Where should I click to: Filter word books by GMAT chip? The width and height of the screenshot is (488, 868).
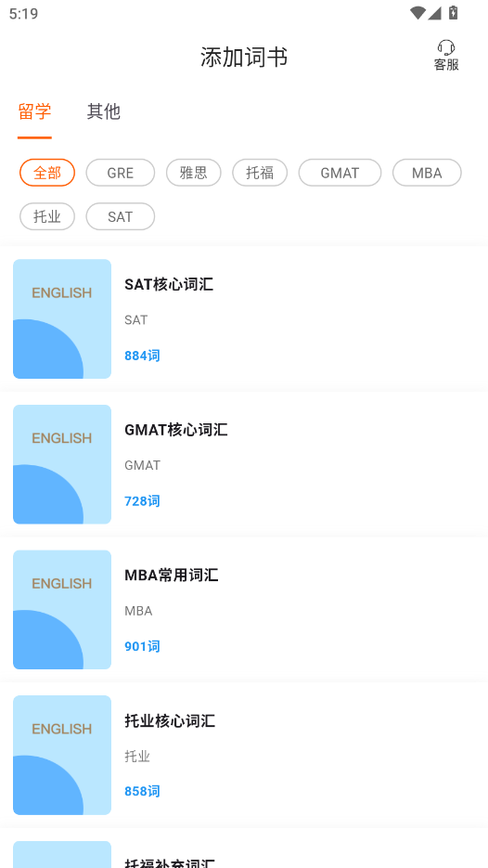coord(340,173)
